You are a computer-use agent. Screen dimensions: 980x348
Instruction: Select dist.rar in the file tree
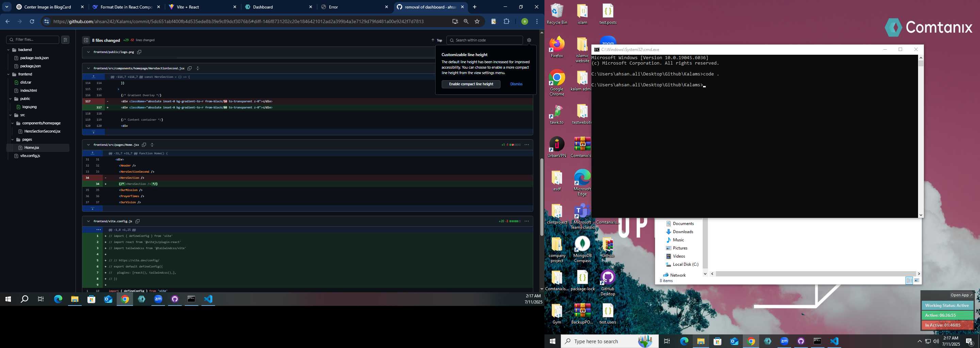coord(26,83)
